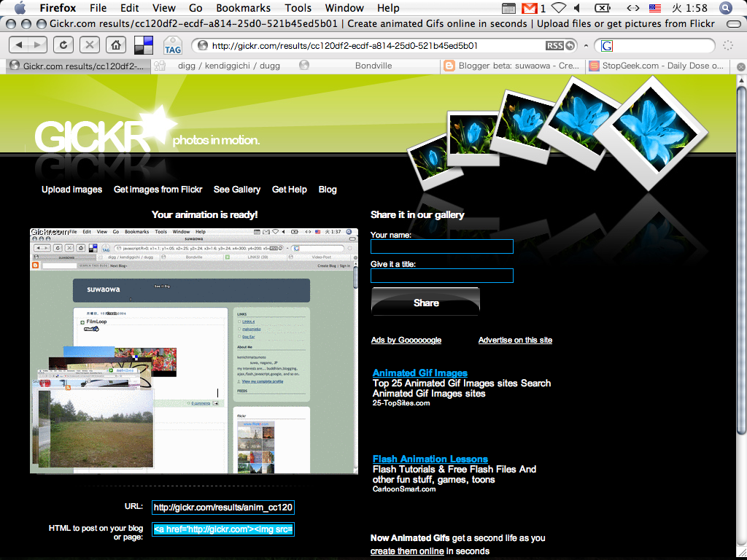The height and width of the screenshot is (560, 747).
Task: Open the sync arrows menu bar icon
Action: pos(632,8)
